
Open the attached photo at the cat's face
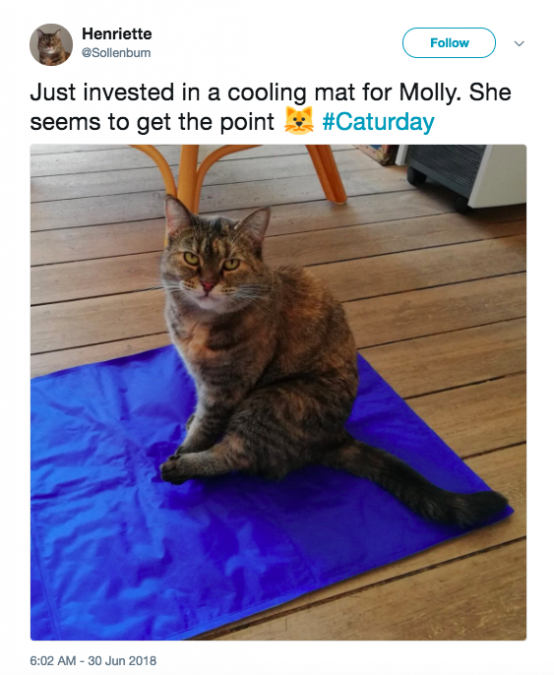coord(208,269)
